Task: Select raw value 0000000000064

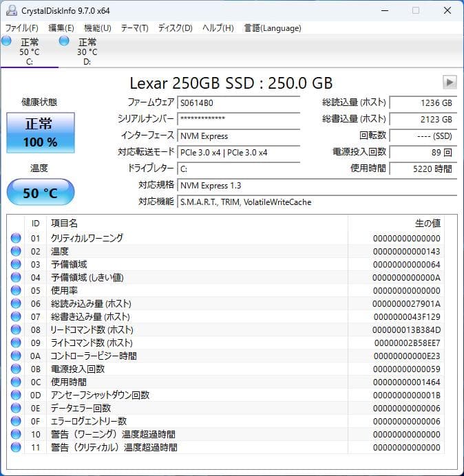Action: click(x=407, y=264)
